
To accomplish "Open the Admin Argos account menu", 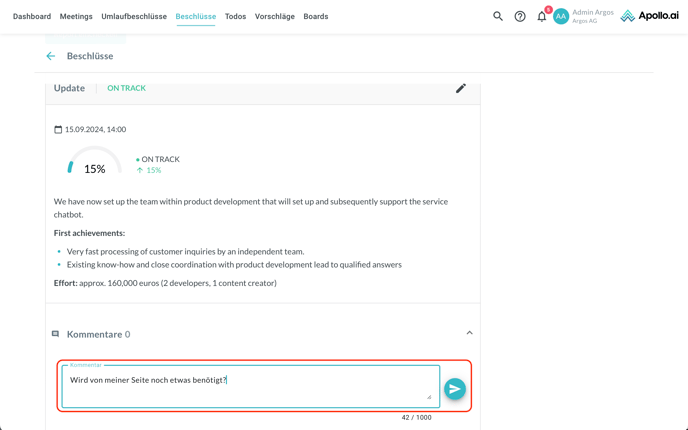I will click(593, 16).
